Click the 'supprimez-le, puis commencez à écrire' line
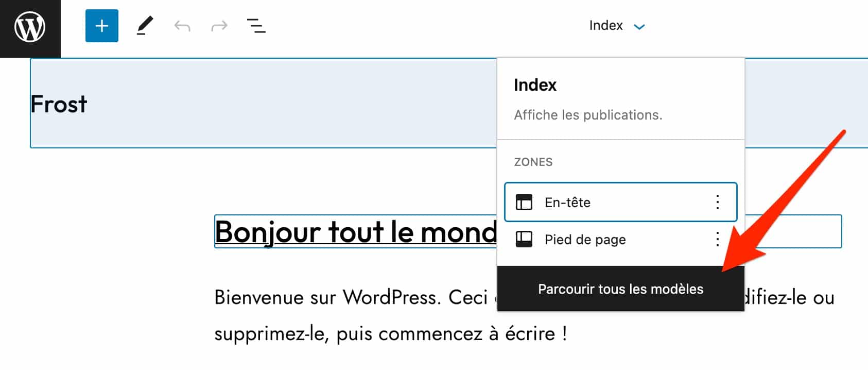868x370 pixels. (391, 333)
